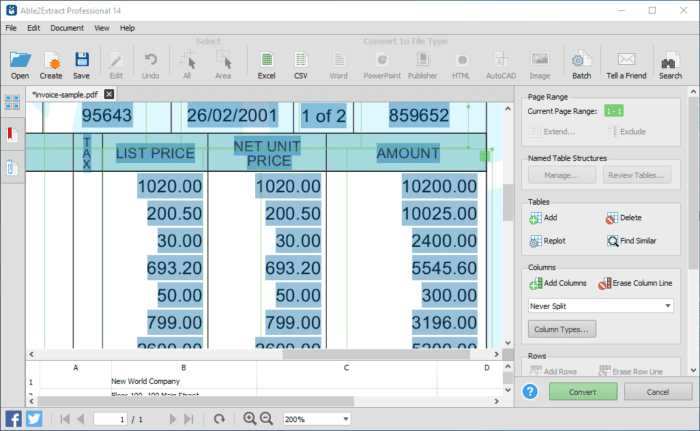Click the Add Rows tool
Viewport: 700px width, 431px height.
pos(553,371)
